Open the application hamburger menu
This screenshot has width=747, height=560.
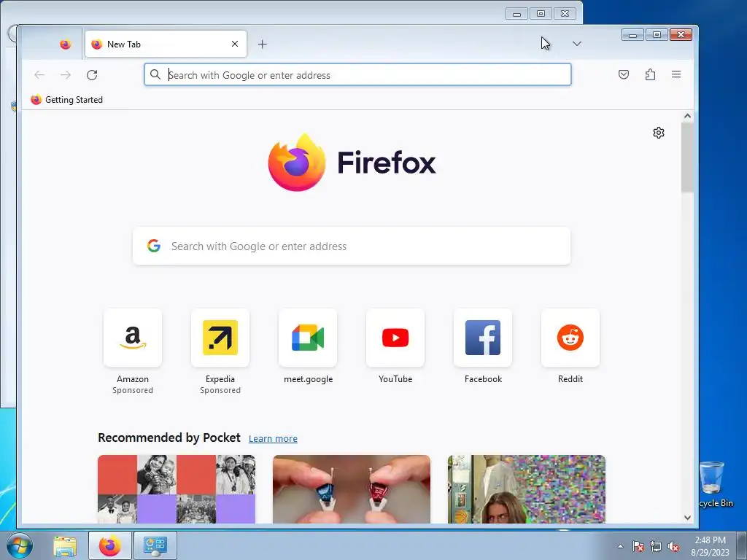676,74
